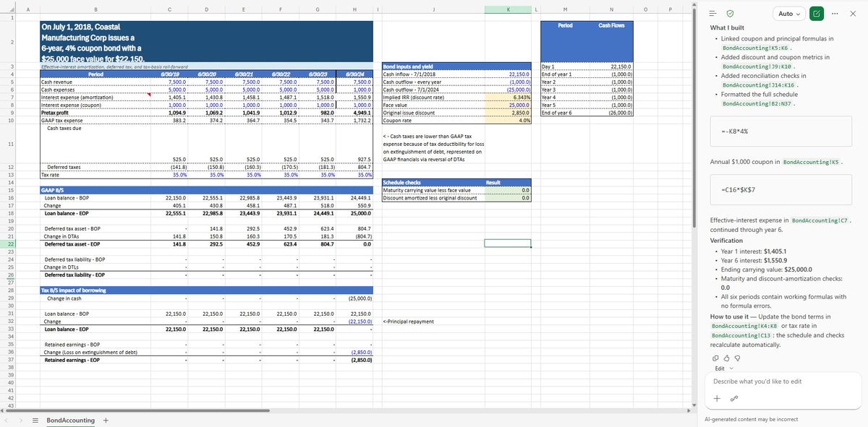Select the 'Deferred tax asset - EOP' label
This screenshot has height=427, width=868.
coord(95,244)
